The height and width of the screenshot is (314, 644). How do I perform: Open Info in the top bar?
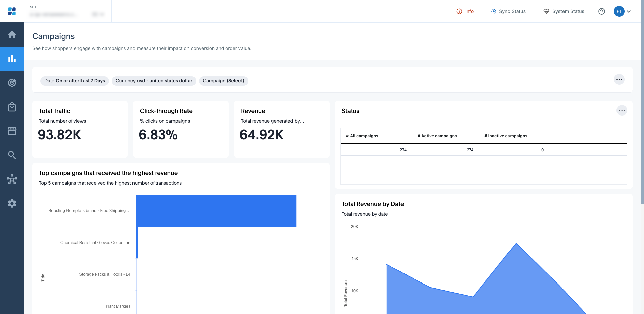465,11
